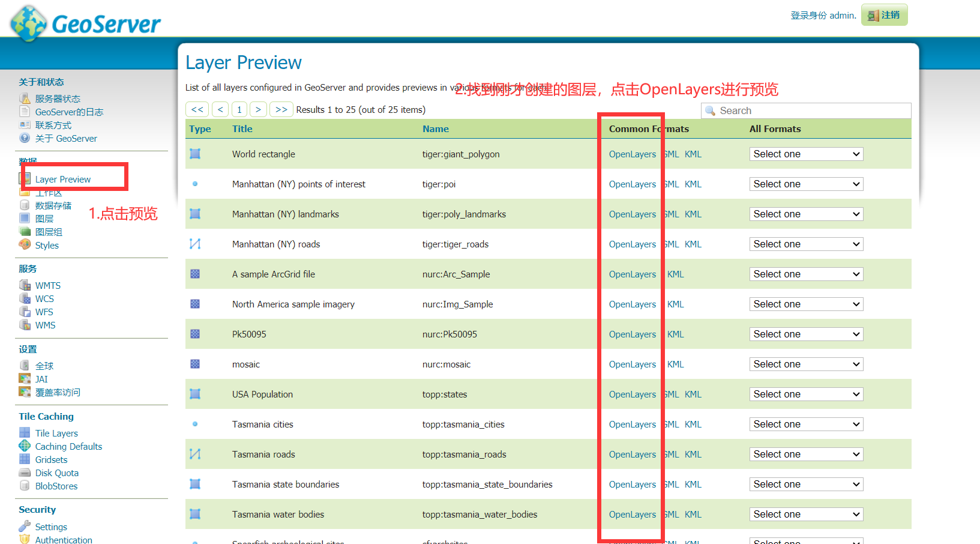The width and height of the screenshot is (980, 544).
Task: Open Caching Defaults menu entry
Action: tap(68, 446)
